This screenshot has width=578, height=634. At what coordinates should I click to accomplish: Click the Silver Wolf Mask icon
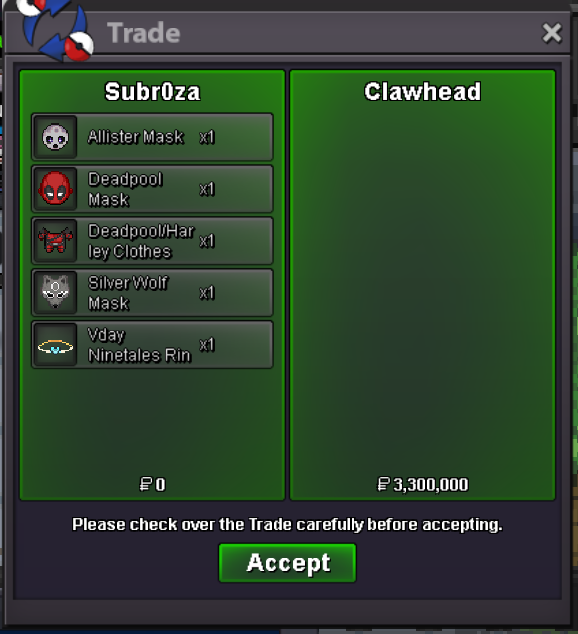pyautogui.click(x=55, y=292)
